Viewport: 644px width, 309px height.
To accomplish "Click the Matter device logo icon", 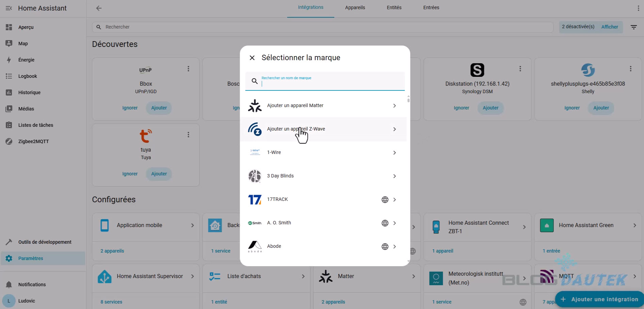I will 255,106.
